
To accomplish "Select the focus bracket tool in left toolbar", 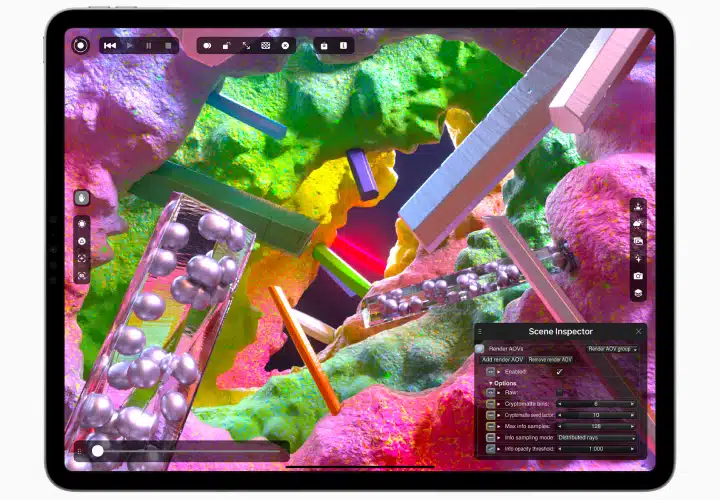I will 82,258.
